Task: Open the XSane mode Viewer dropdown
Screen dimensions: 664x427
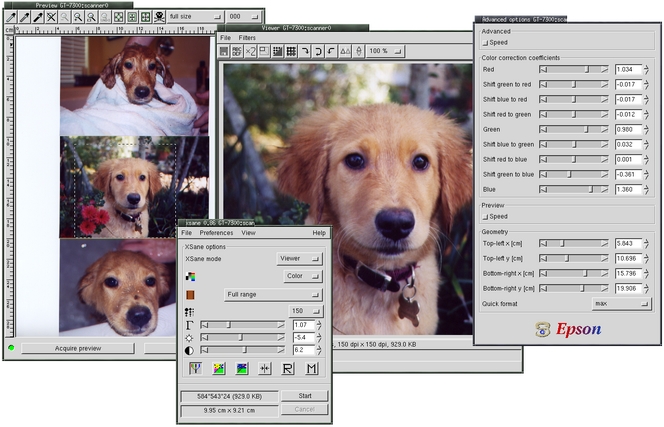Action: click(x=299, y=258)
